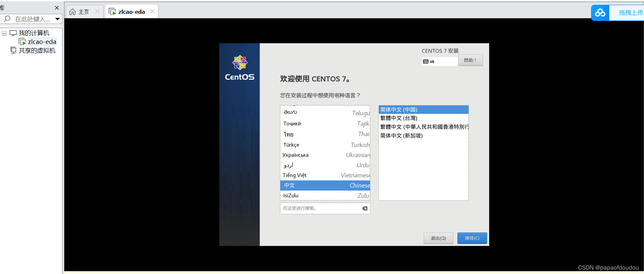Image resolution: width=644 pixels, height=274 pixels.
Task: Click the shared VMs icon in tree
Action: 13,50
